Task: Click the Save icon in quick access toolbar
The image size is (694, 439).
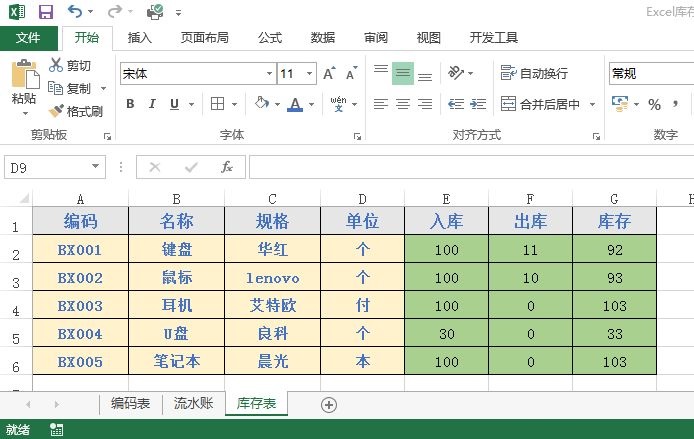Action: tap(46, 12)
